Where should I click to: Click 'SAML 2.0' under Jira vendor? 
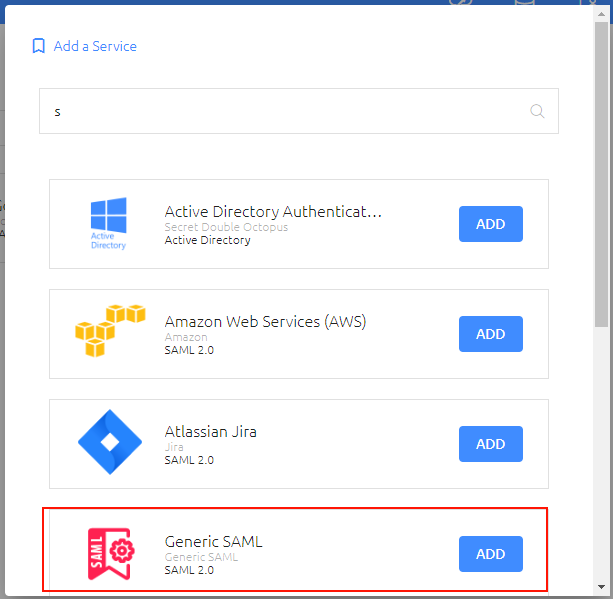pos(189,460)
